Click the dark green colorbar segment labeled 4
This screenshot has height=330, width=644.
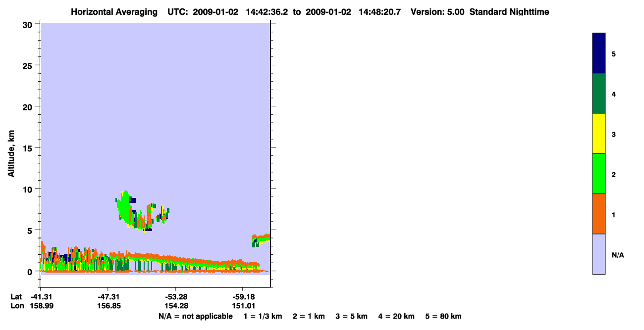tap(599, 94)
